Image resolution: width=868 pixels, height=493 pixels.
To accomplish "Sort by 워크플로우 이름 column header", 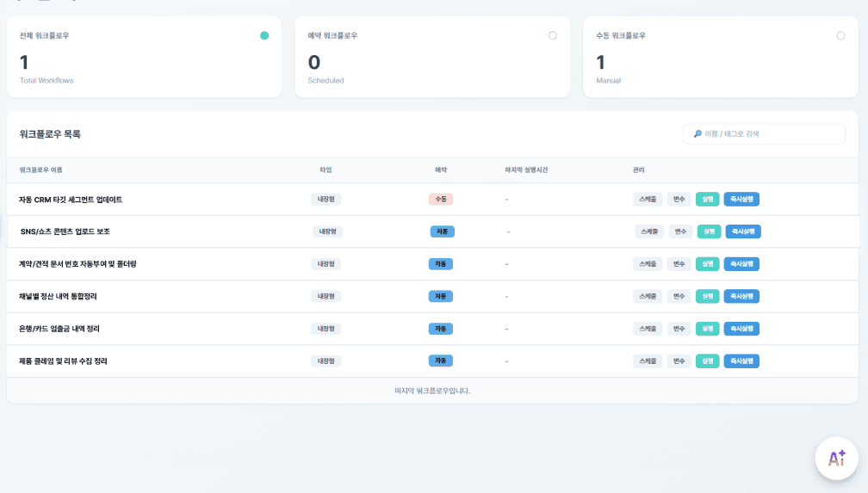I will (40, 170).
